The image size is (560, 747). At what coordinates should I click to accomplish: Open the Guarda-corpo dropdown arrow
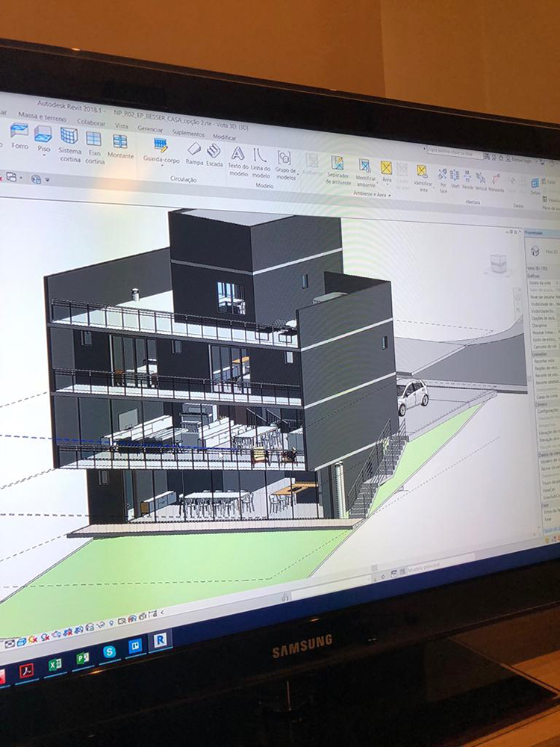(161, 165)
